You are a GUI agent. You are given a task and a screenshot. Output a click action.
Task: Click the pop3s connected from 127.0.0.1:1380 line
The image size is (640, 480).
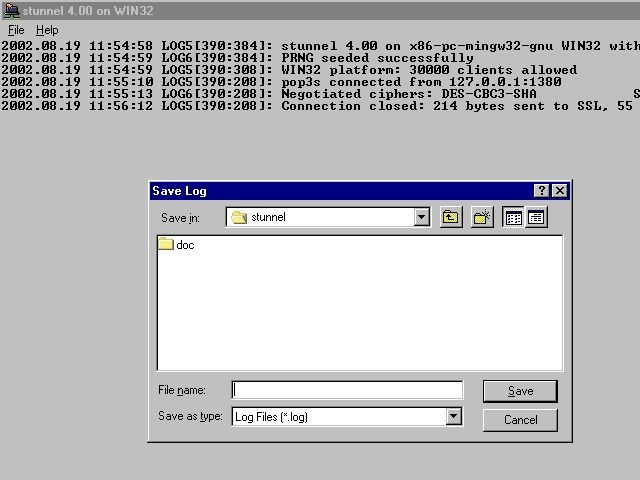pos(281,82)
